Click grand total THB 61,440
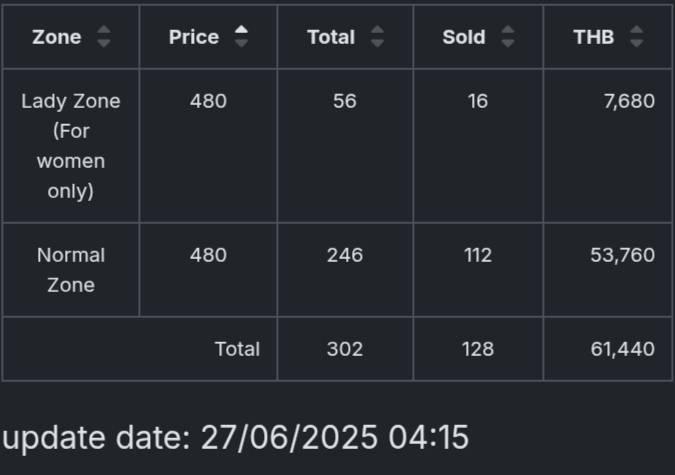The height and width of the screenshot is (475, 675). click(x=623, y=349)
